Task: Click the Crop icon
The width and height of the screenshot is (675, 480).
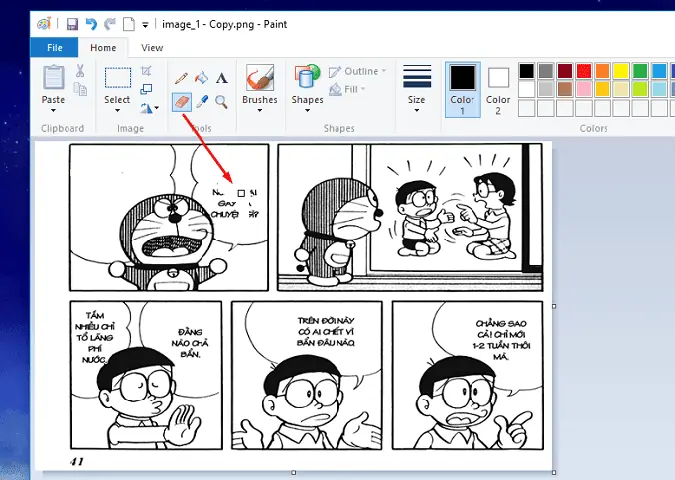Action: click(146, 71)
